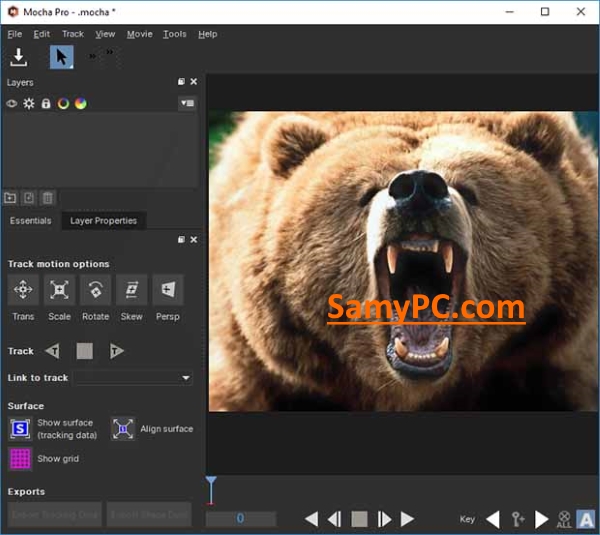Image resolution: width=600 pixels, height=535 pixels.
Task: Expand the first toolbar overflow chevron
Action: [x=92, y=56]
